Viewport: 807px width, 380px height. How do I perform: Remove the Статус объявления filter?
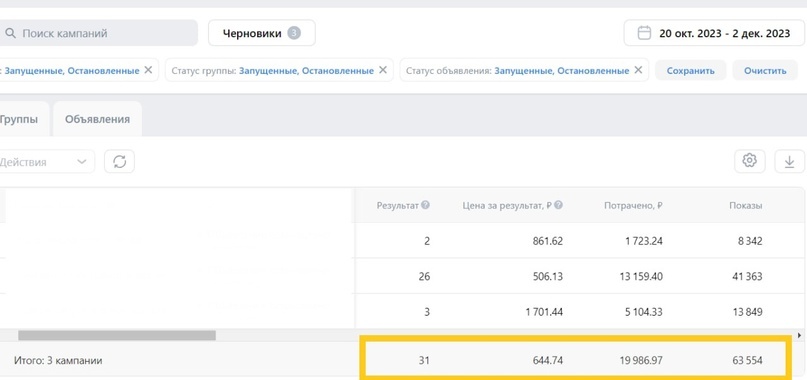point(638,70)
